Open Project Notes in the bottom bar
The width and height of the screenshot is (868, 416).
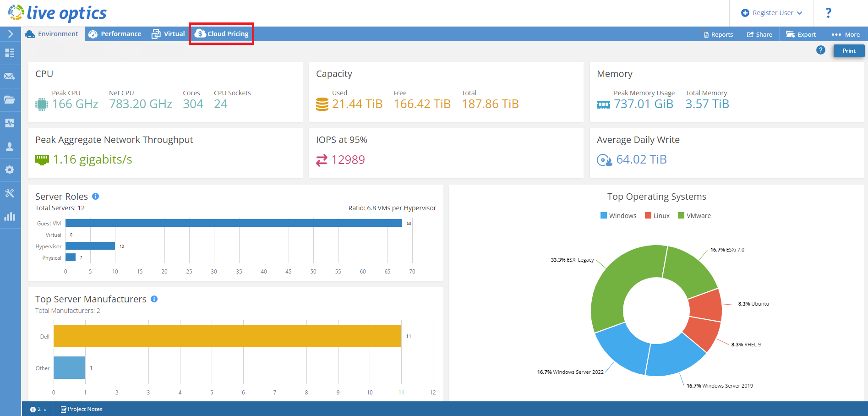coord(82,409)
